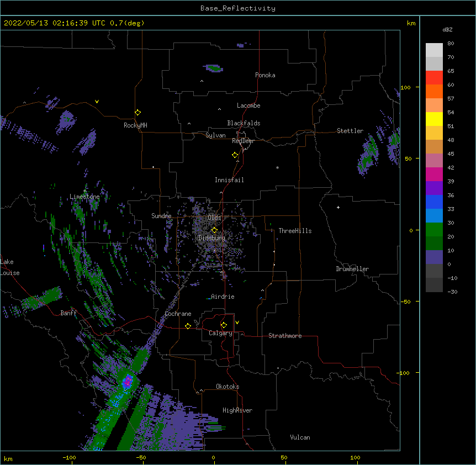Click the yellow diamond marker between Olds and Didsbury
This screenshot has height=465, width=476.
(x=214, y=230)
